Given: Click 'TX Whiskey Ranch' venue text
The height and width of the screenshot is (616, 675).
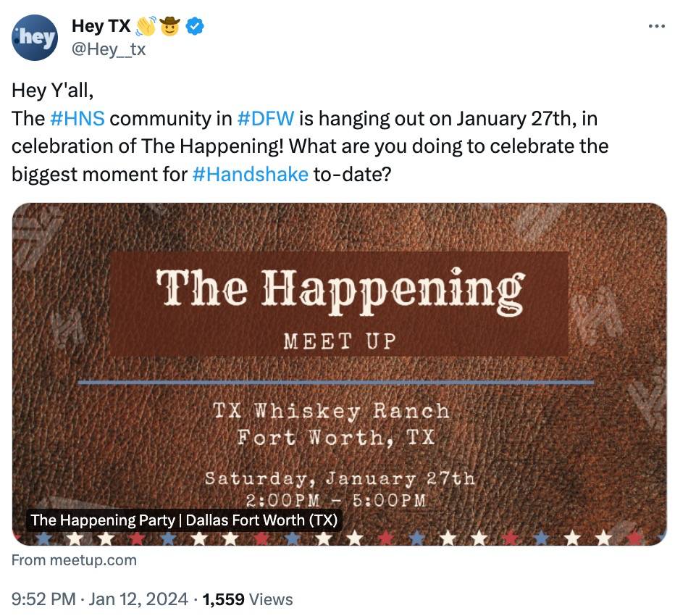Looking at the screenshot, I should pos(332,411).
